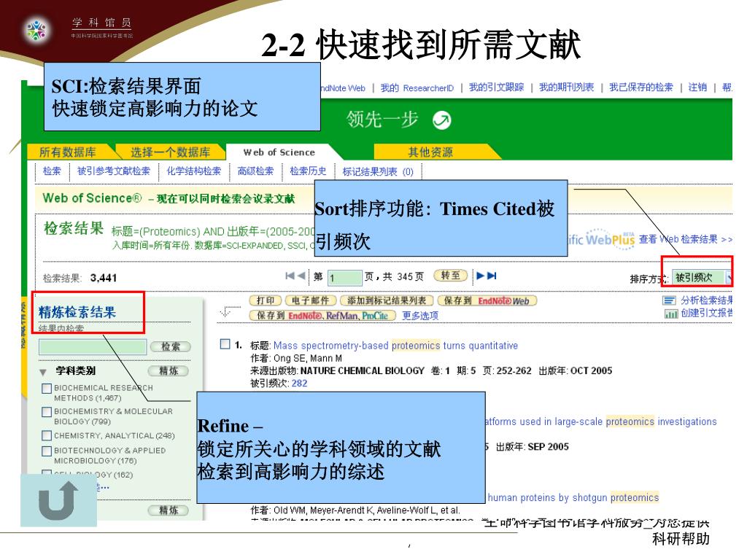
Task: Click the page number input field
Action: click(x=344, y=277)
